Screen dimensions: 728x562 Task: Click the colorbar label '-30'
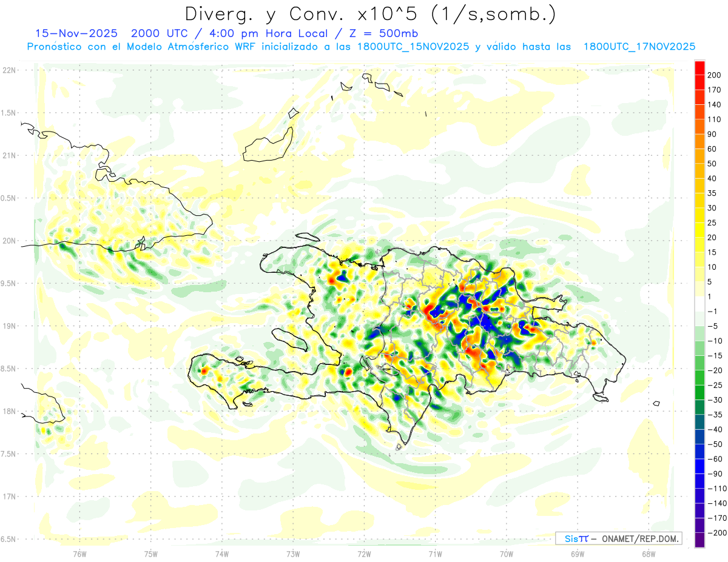point(716,400)
